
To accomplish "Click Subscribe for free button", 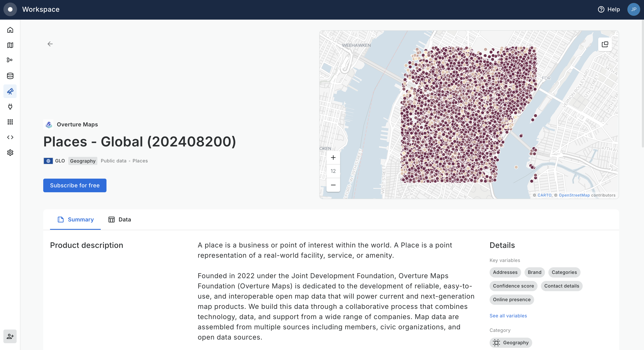I will coord(75,185).
